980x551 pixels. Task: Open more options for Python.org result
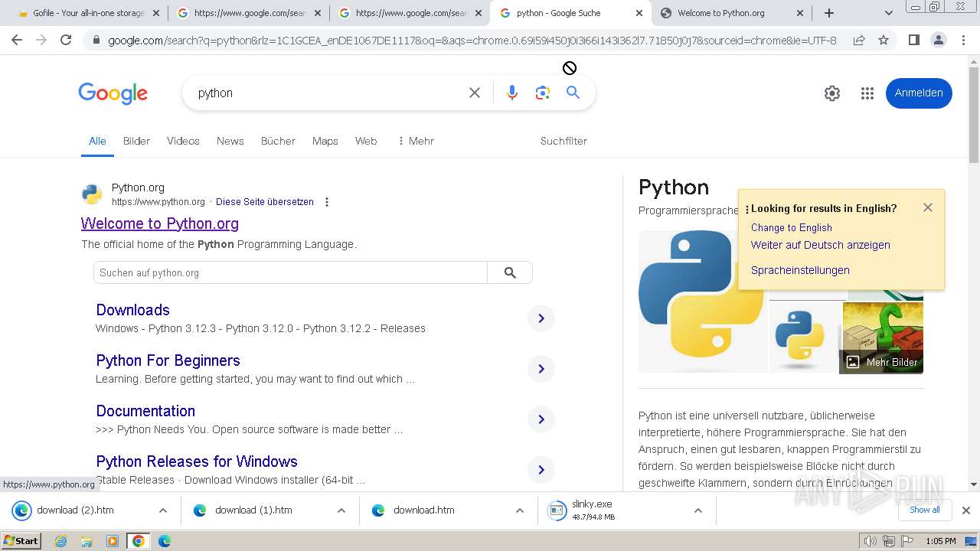click(x=327, y=202)
